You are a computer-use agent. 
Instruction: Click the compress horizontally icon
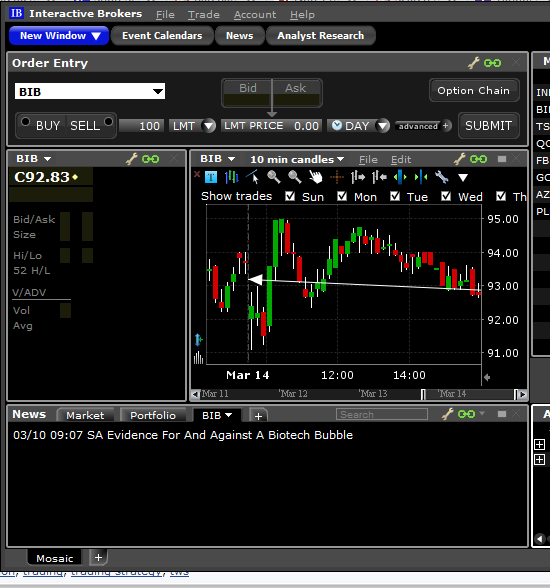(421, 177)
